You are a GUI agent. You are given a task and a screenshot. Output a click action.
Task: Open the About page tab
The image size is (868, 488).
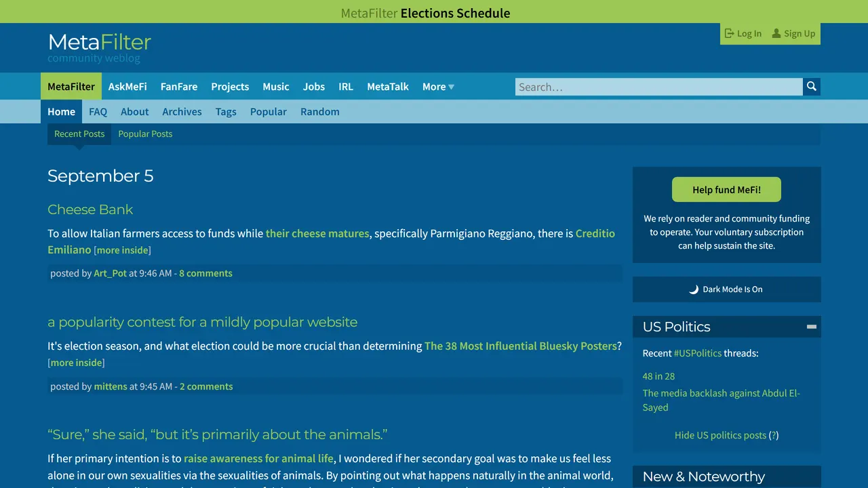[x=134, y=112]
